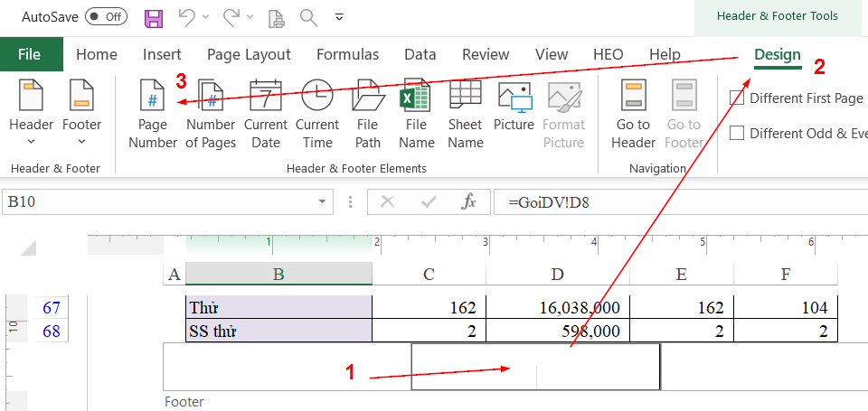
Task: Switch to the Page Layout tab
Action: pyautogui.click(x=249, y=55)
